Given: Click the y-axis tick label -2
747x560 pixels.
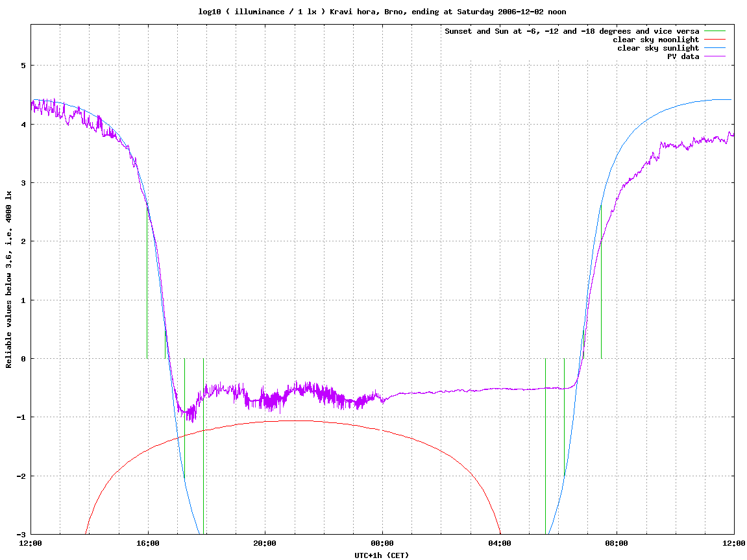Looking at the screenshot, I should click(x=21, y=476).
